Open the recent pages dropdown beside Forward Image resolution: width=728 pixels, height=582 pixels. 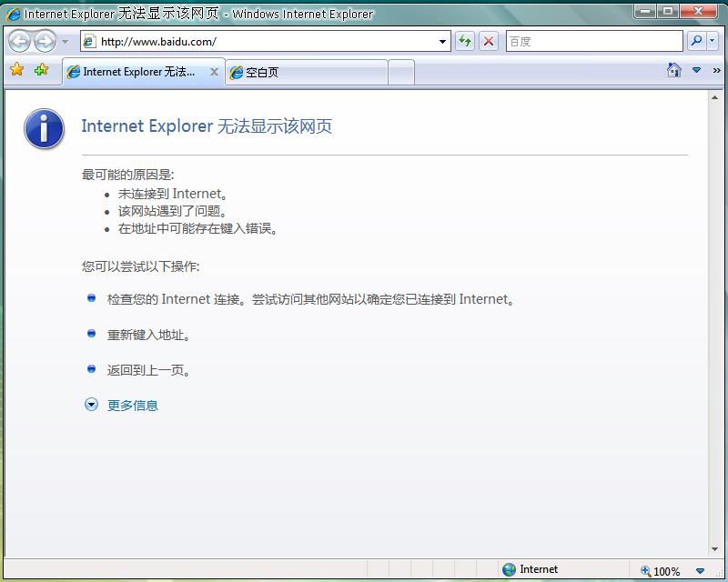[x=65, y=42]
